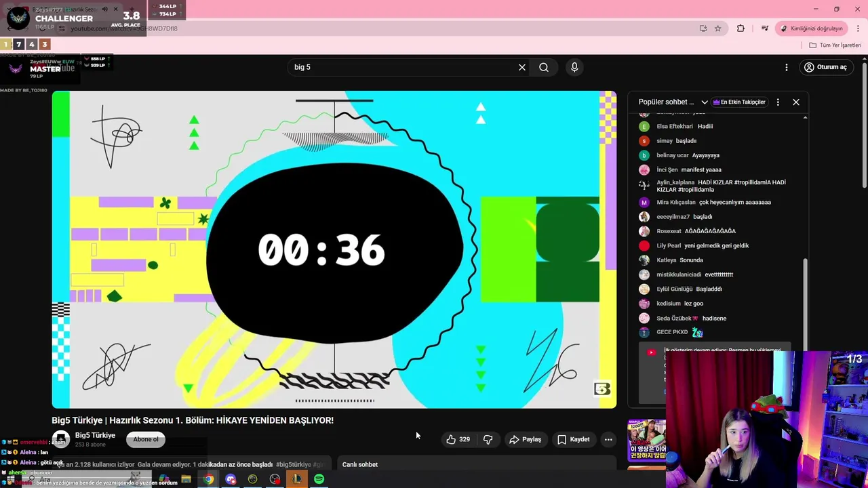
Task: Open the Chrome three-dot menu
Action: [858, 28]
